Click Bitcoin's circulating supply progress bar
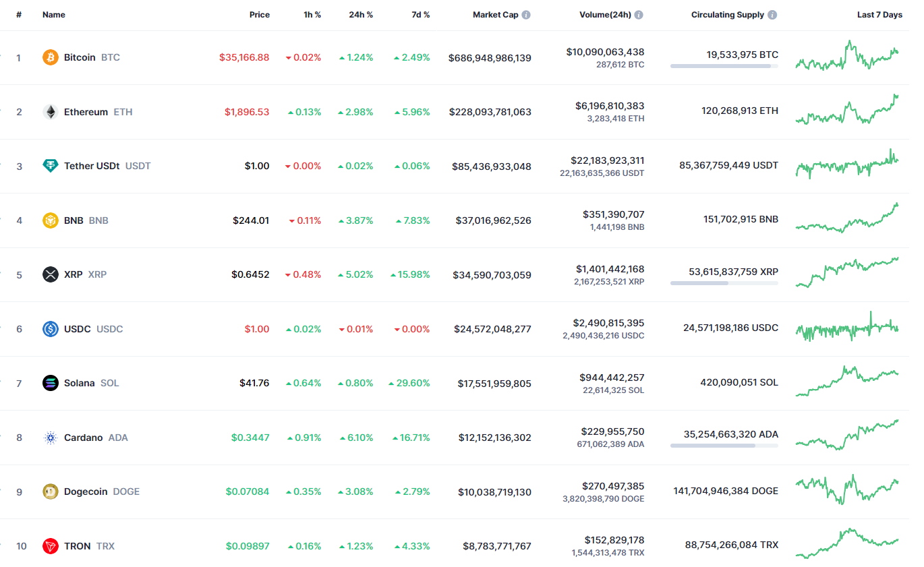 click(724, 66)
